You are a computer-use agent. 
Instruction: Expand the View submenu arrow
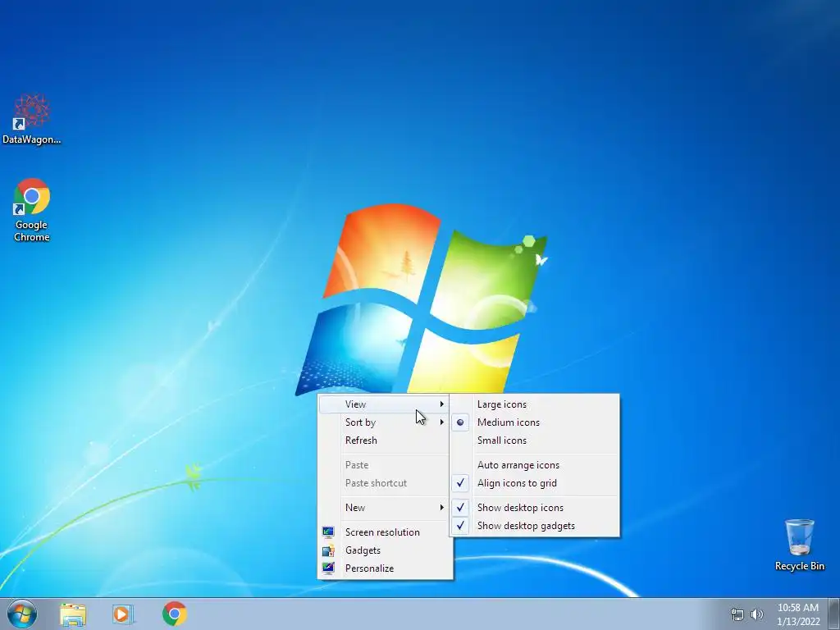[442, 404]
